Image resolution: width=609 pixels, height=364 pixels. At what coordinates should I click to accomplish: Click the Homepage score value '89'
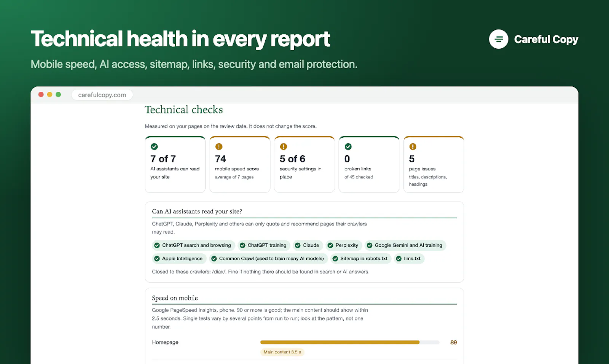click(454, 342)
